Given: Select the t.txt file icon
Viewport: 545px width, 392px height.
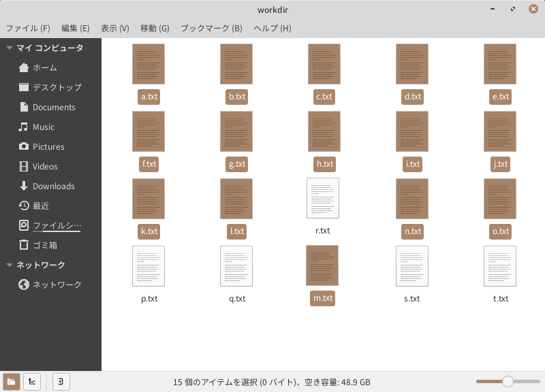Looking at the screenshot, I should 500,266.
